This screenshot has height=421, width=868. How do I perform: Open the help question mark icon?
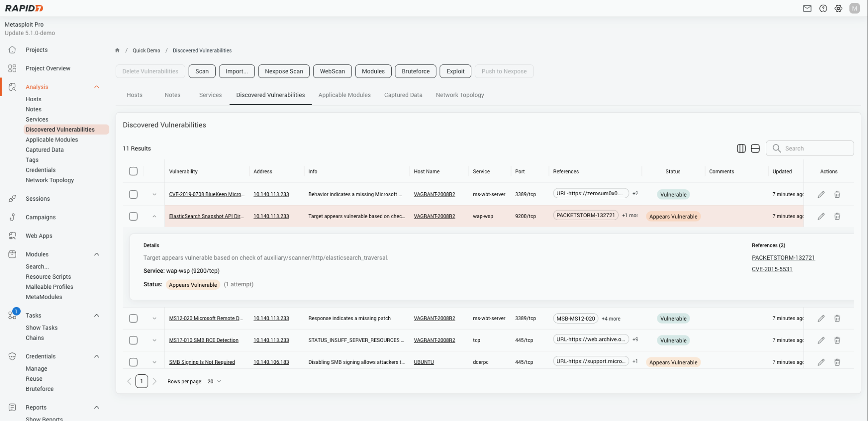coord(823,8)
